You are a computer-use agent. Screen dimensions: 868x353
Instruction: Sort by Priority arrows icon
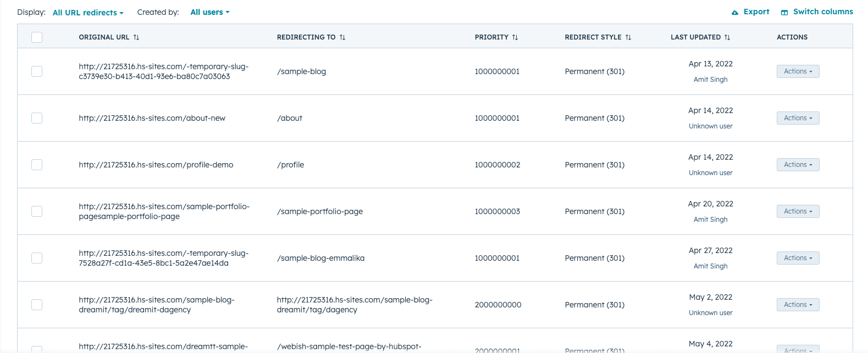515,37
